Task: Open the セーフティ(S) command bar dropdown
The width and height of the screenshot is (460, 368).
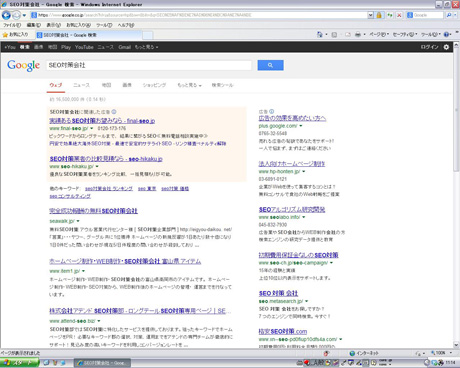Action: [x=405, y=34]
